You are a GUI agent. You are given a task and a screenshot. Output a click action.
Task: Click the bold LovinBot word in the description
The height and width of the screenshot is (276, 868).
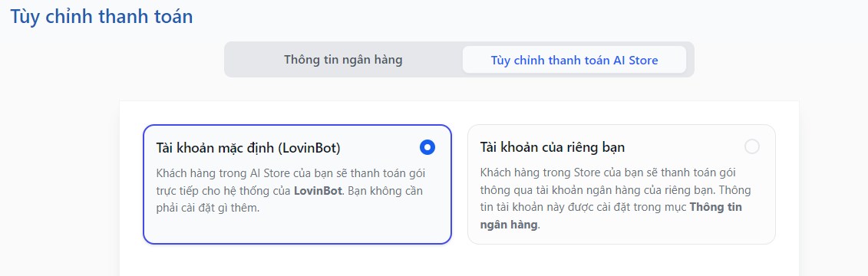coord(317,191)
